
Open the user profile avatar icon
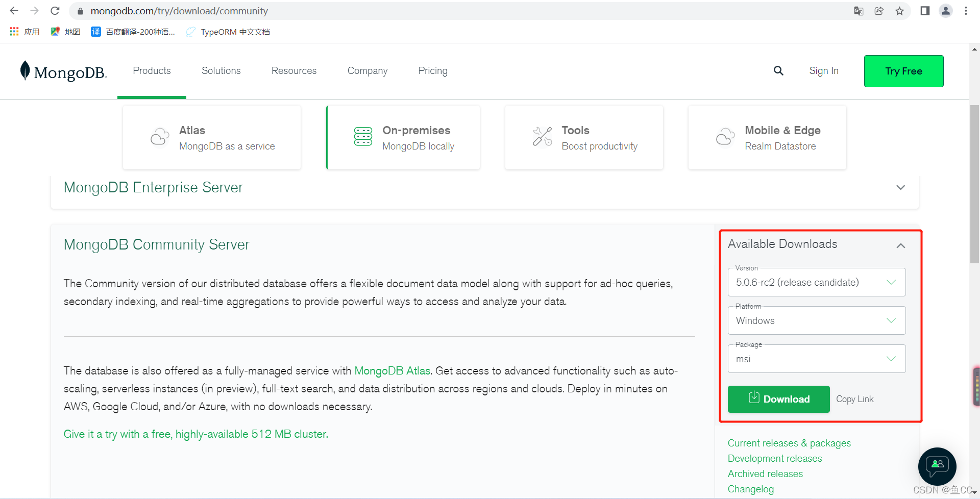point(946,11)
